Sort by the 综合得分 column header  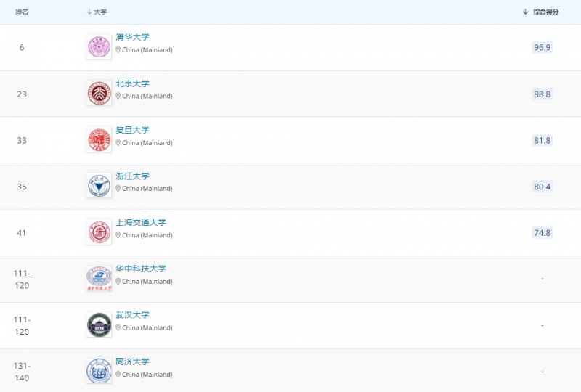[540, 12]
